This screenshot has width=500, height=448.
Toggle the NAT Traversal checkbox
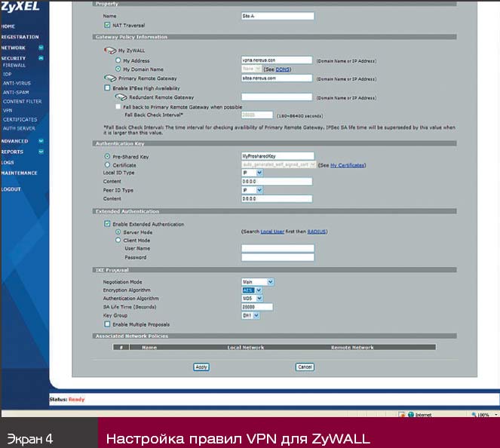point(107,25)
